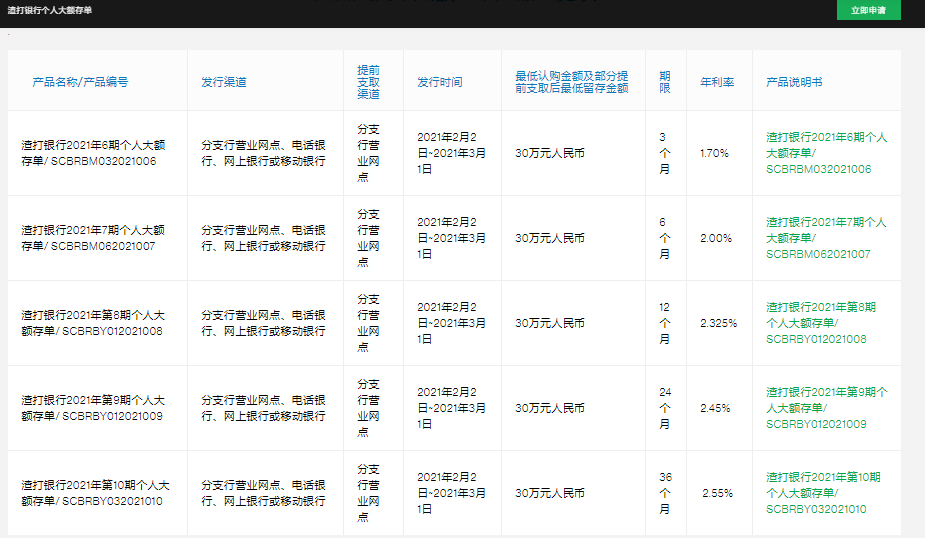Screen dimensions: 925x538
Task: Click the 年利率 column header
Action: pos(717,82)
